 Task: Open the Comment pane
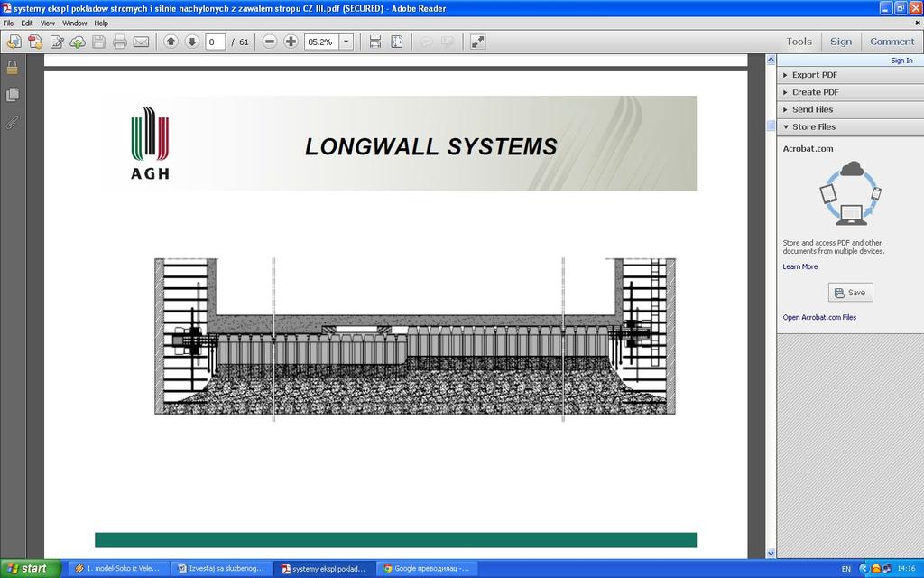(x=892, y=42)
